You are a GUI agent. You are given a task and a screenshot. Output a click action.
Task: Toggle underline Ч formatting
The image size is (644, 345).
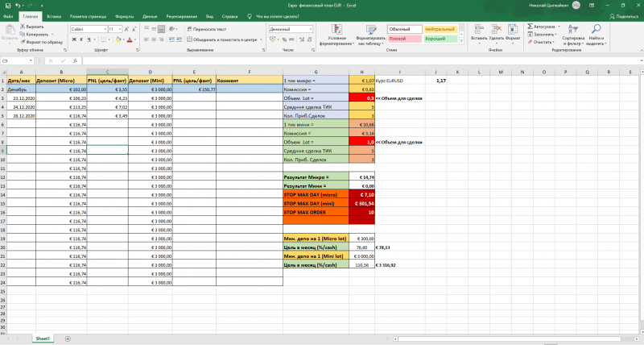[x=89, y=39]
